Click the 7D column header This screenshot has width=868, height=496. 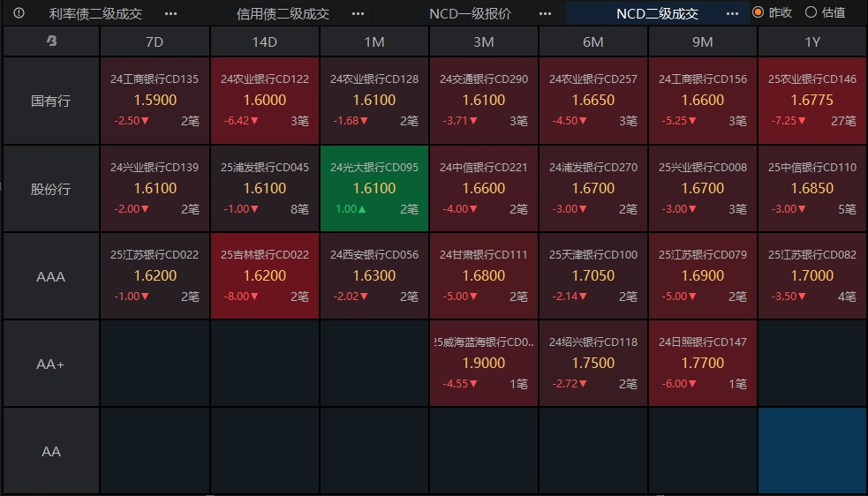click(x=155, y=41)
